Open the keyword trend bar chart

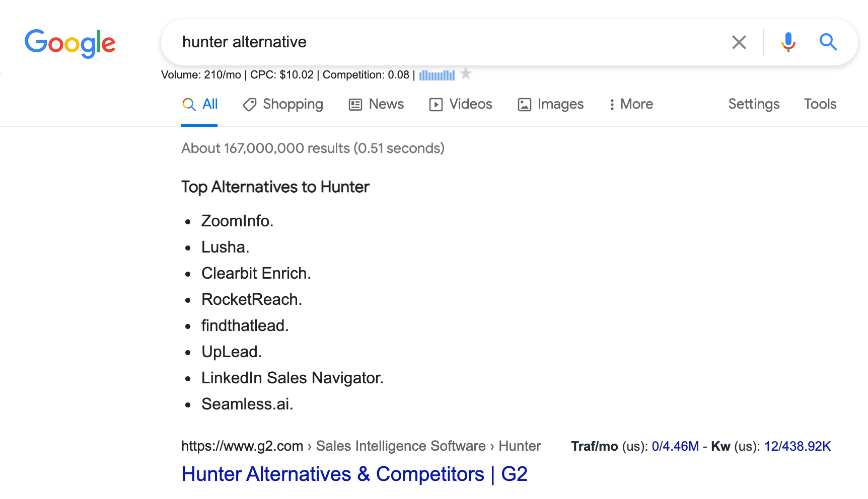tap(437, 75)
